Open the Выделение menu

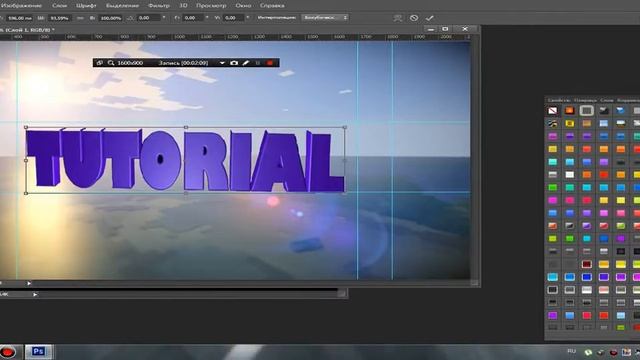tap(122, 6)
